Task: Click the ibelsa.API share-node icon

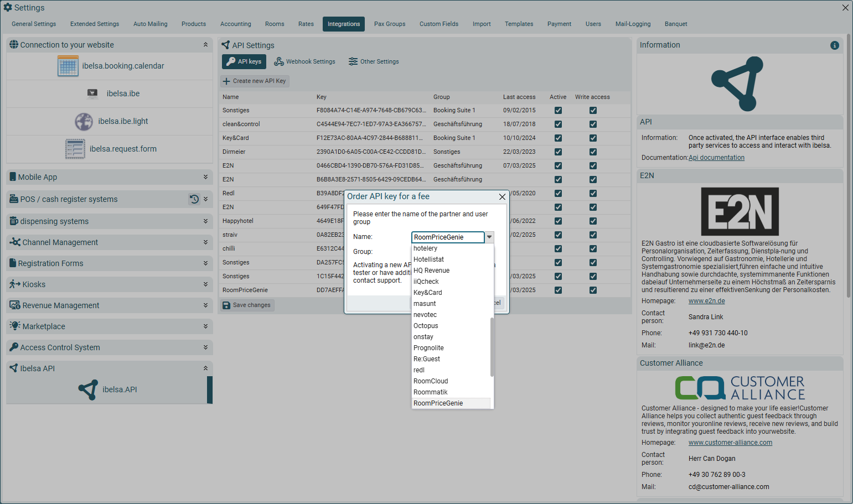Action: tap(88, 389)
